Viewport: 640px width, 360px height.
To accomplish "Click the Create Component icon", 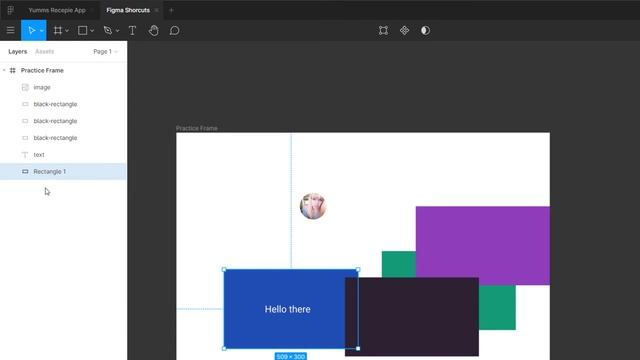I will tap(404, 31).
